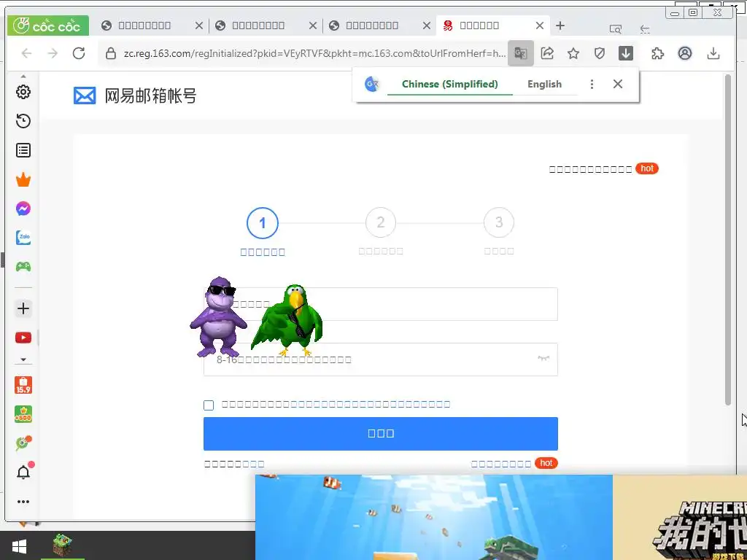747x560 pixels.
Task: Click step 3 circle in progress indicator
Action: coord(499,222)
